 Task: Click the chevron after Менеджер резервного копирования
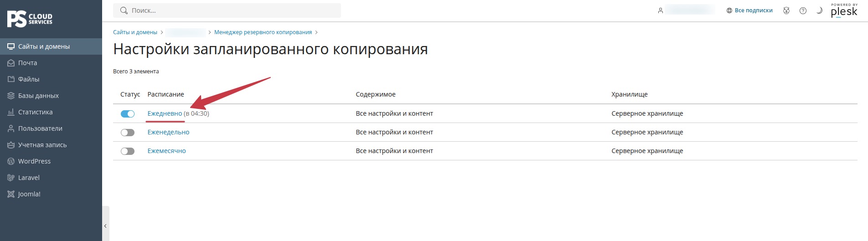click(316, 32)
